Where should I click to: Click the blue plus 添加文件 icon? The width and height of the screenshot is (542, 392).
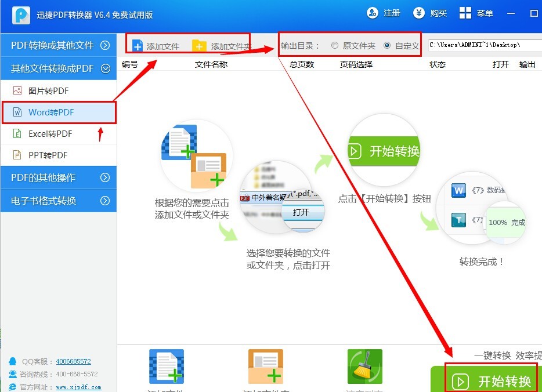138,46
